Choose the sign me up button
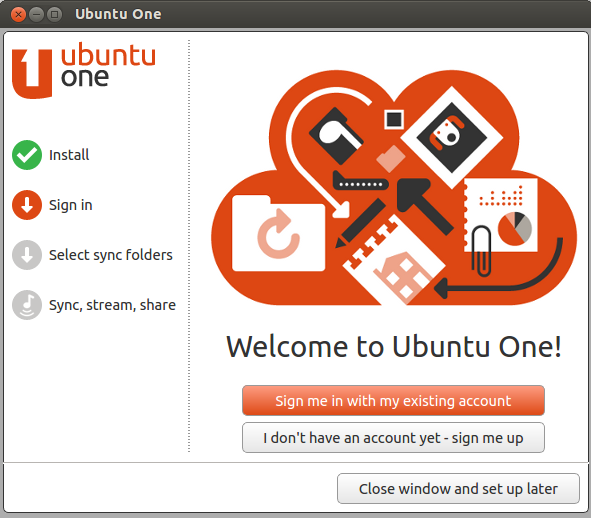This screenshot has height=518, width=591. [x=393, y=438]
